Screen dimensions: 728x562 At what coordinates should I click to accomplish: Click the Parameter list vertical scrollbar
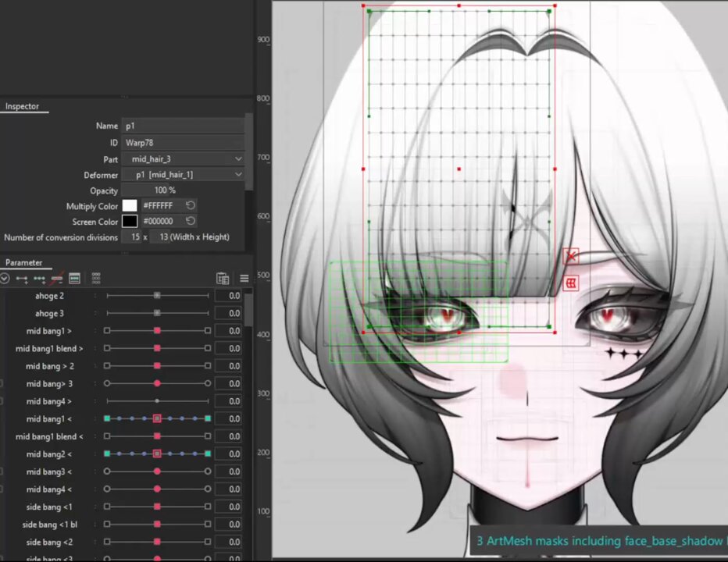click(x=249, y=309)
